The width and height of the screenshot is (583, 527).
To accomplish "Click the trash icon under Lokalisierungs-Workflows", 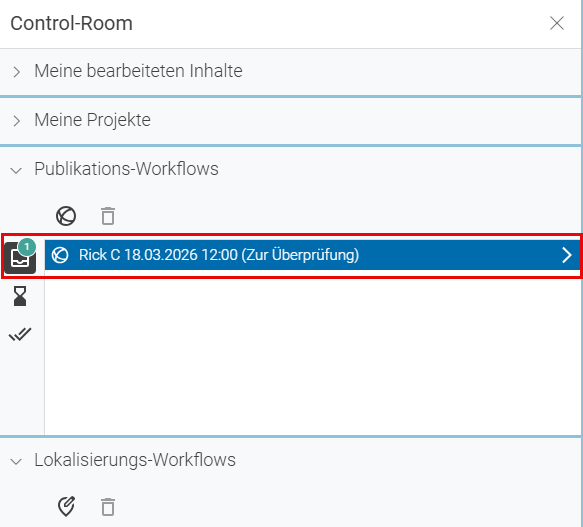I will (108, 507).
